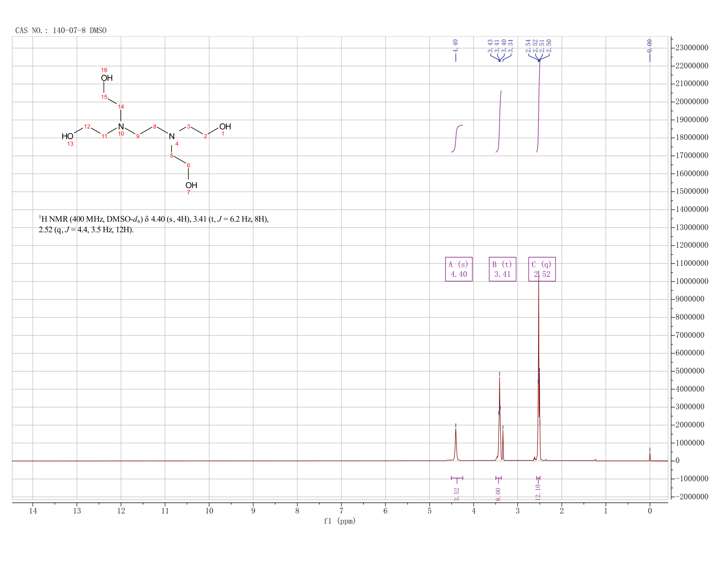Screen dimensions: 728x563
Task: Click the OH group labeled 16
Action: (x=107, y=78)
